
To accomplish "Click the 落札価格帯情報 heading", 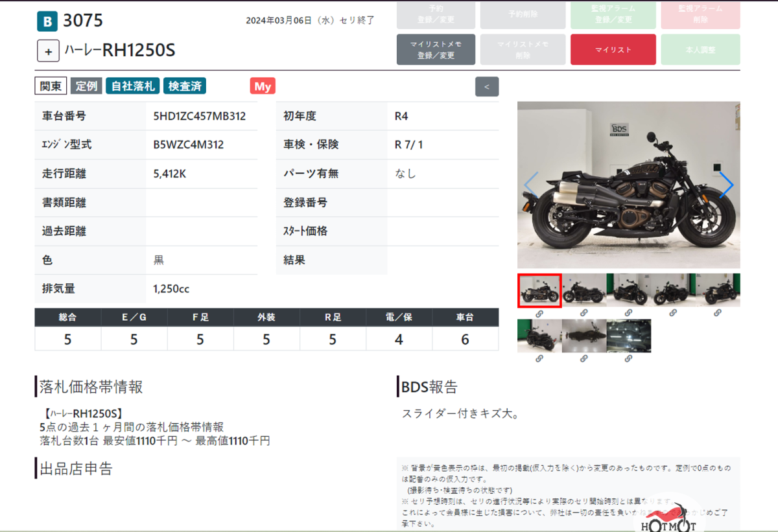I will (x=91, y=387).
